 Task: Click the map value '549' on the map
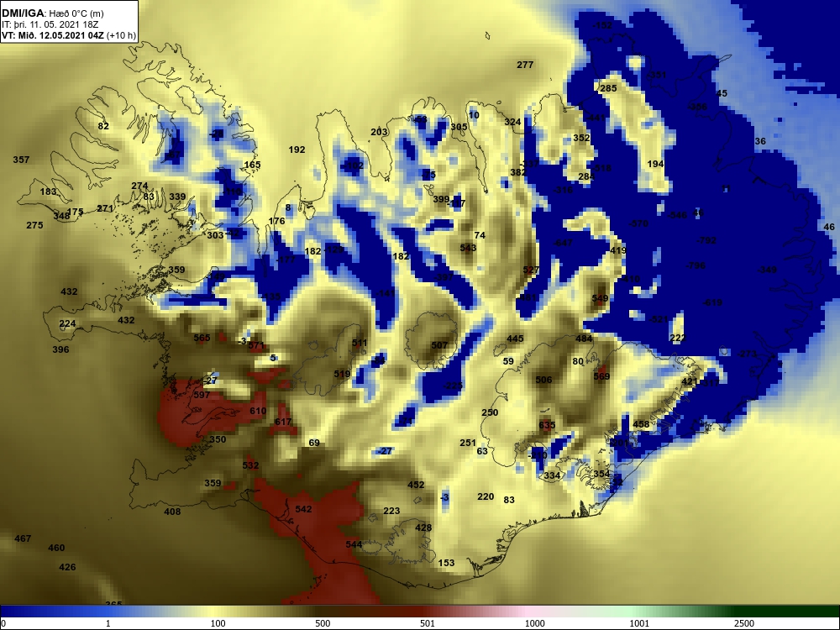(x=600, y=298)
